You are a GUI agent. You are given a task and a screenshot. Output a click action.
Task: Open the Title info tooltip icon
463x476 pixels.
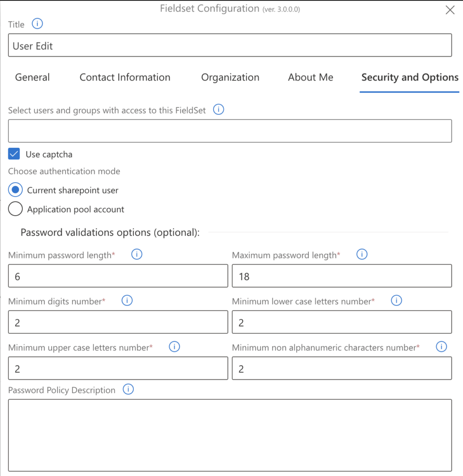coord(37,24)
